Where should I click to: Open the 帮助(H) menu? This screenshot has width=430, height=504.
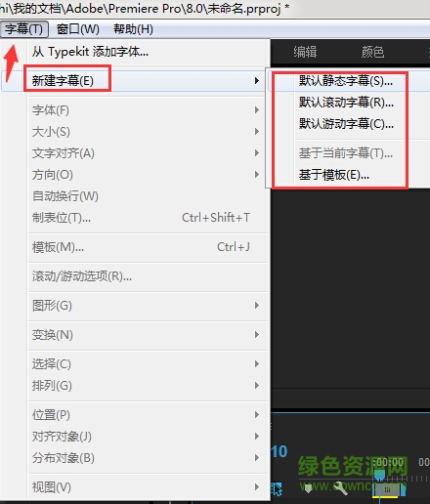(133, 29)
